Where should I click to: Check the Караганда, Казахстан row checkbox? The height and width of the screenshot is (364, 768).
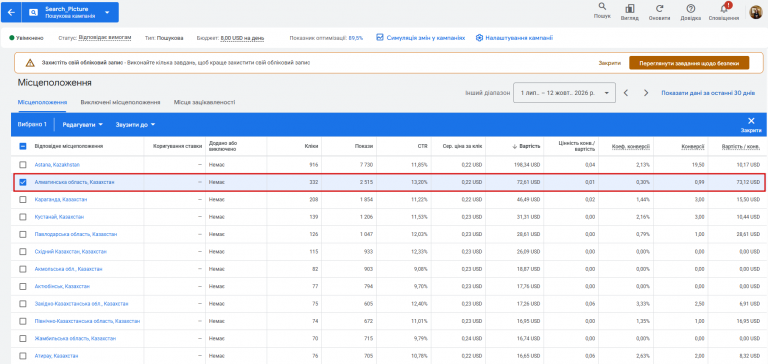click(x=23, y=199)
